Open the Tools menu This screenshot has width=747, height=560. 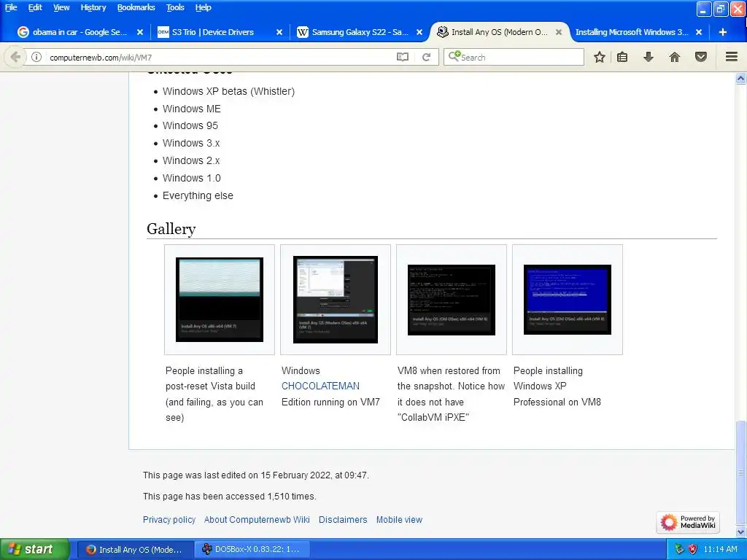[175, 7]
